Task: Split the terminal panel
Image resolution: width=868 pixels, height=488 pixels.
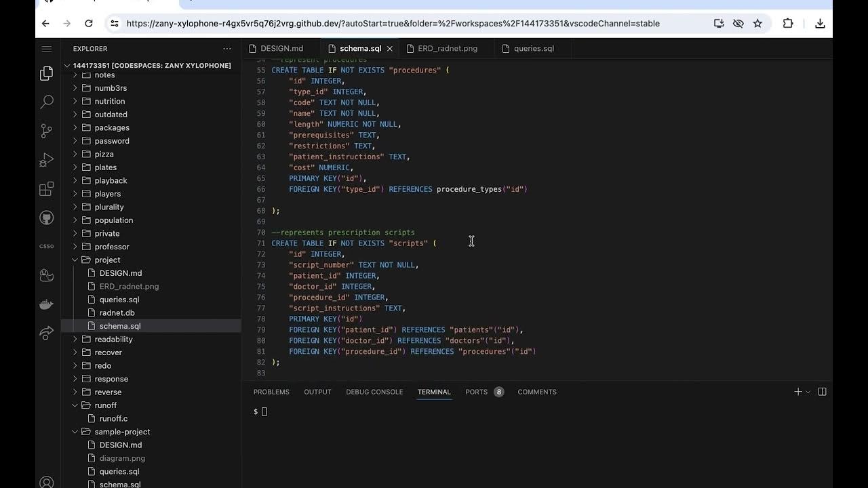Action: click(822, 392)
